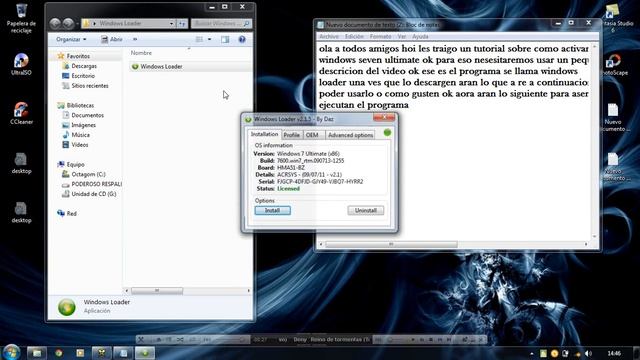Open the Favoritos folder in the sidebar
Viewport: 640px width, 360px height.
pos(78,56)
